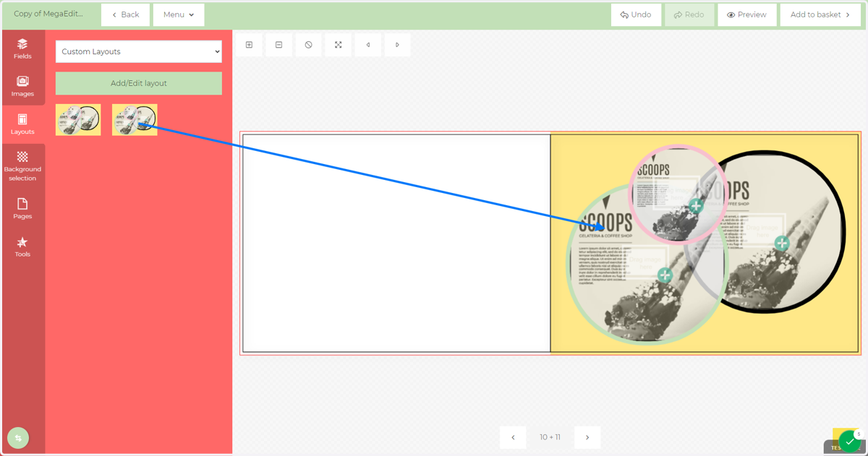This screenshot has height=456, width=868.
Task: Open the Images panel
Action: coord(22,87)
